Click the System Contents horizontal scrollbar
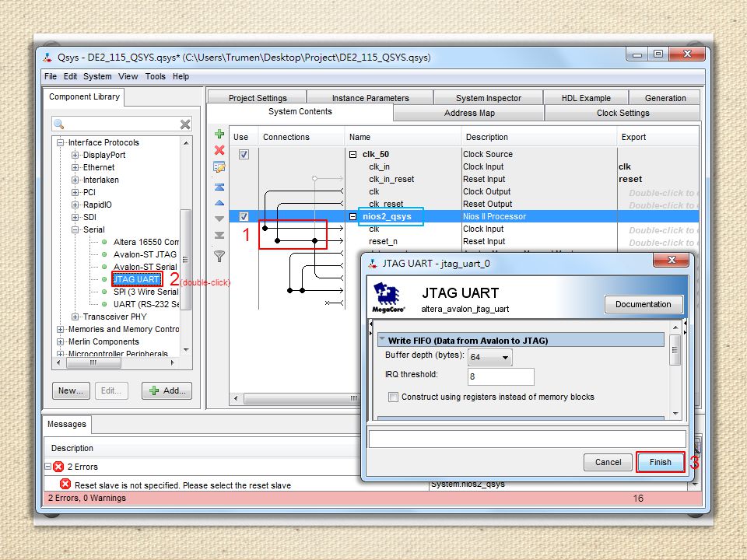747x560 pixels. pos(302,398)
